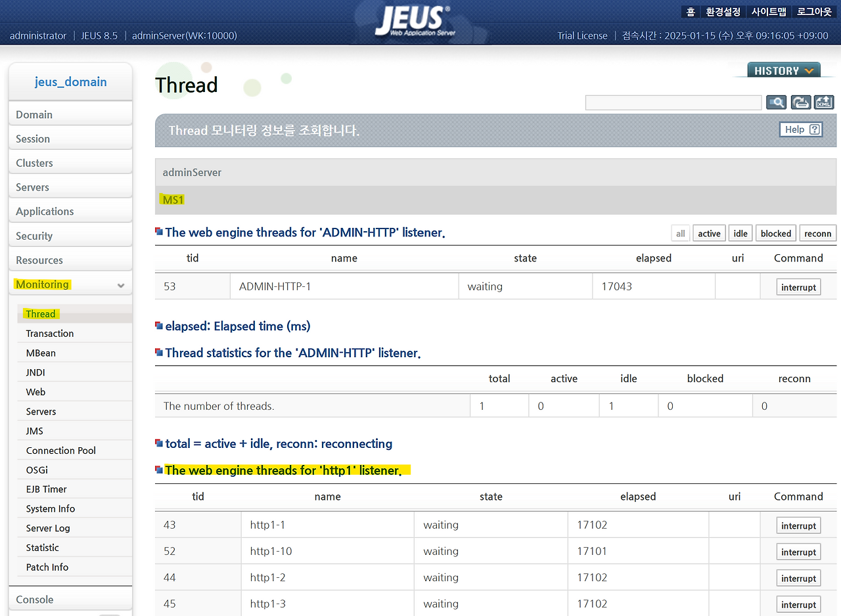Click the search magnifier icon

pyautogui.click(x=775, y=102)
